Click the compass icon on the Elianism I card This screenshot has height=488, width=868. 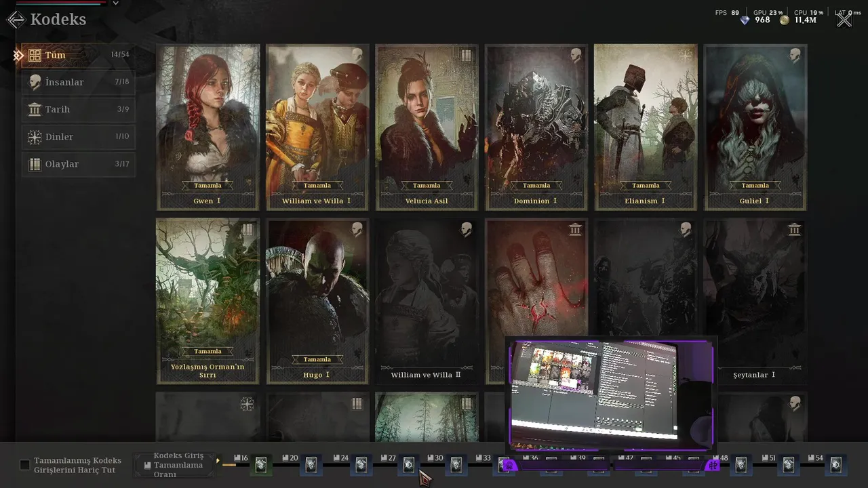coord(685,56)
